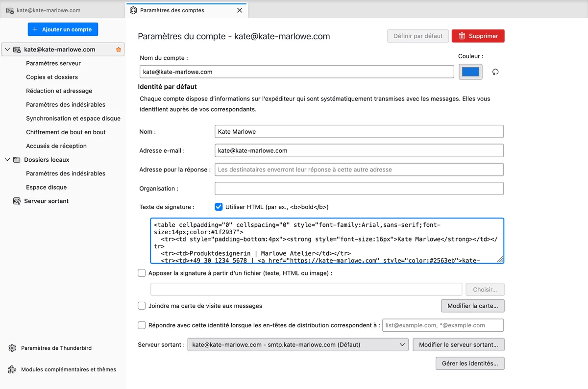Click the default account star icon

pyautogui.click(x=118, y=49)
